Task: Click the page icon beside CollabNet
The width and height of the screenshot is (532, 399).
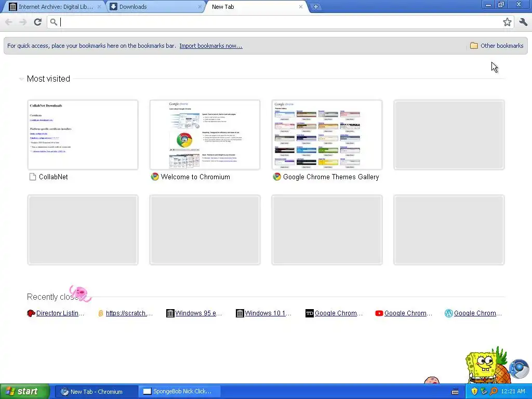Action: (33, 177)
